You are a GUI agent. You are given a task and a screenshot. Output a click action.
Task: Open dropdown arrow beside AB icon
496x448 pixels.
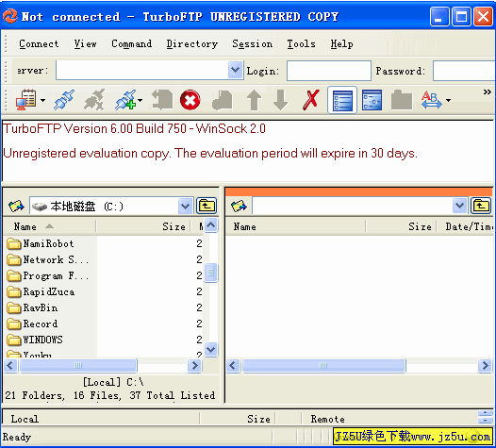448,100
